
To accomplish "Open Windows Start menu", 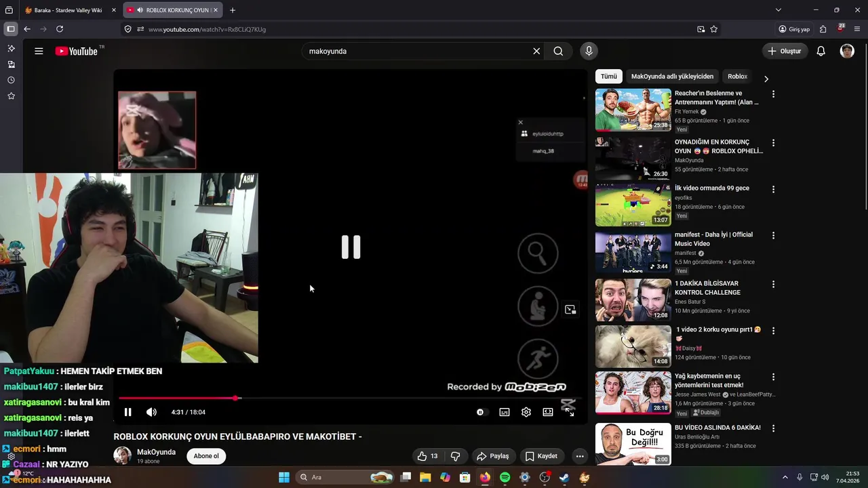I will [283, 477].
